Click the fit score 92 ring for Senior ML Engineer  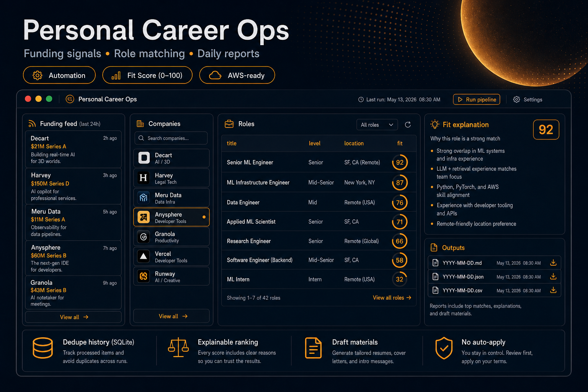coord(400,162)
